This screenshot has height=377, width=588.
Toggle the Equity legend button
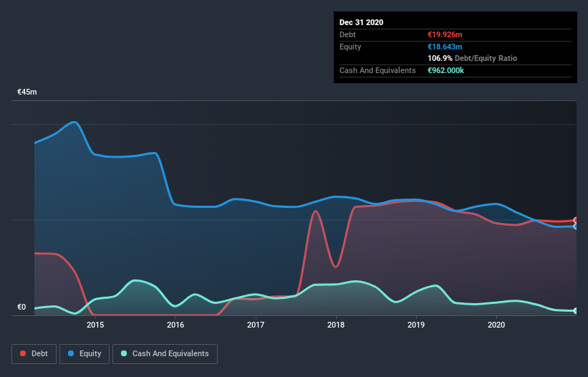pyautogui.click(x=85, y=354)
